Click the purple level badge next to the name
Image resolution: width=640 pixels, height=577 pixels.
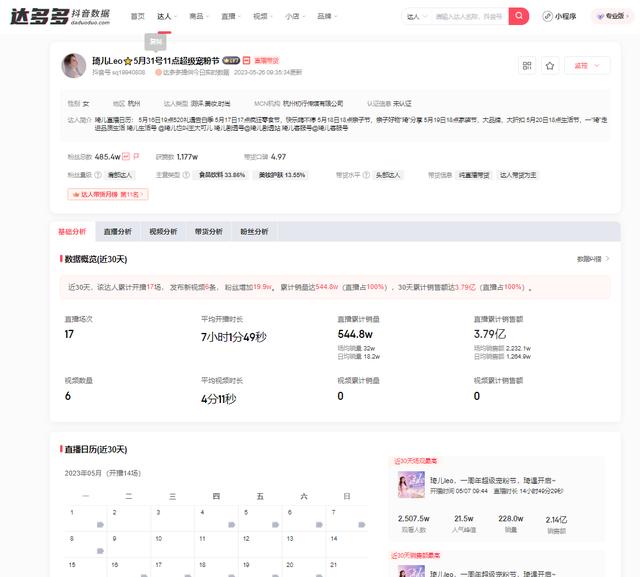[231, 60]
